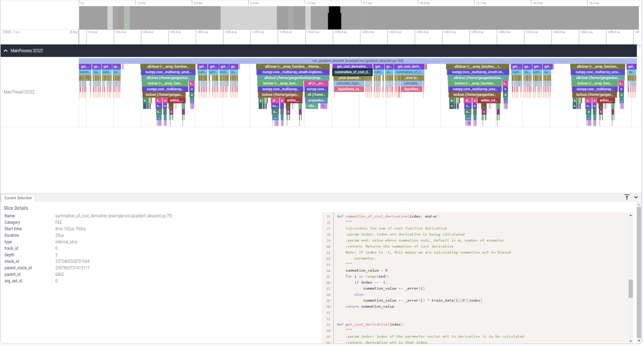The width and height of the screenshot is (644, 346).
Task: Click details panel scrollbar down arrow
Action: (639, 341)
